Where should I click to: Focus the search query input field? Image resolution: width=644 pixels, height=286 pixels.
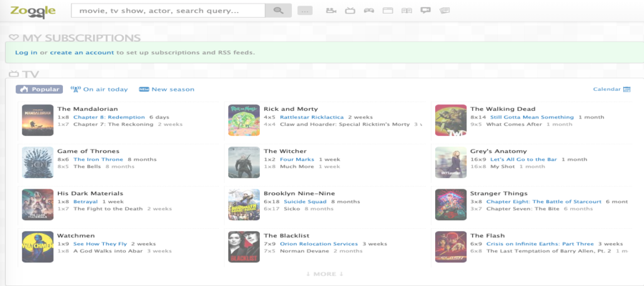tap(168, 11)
